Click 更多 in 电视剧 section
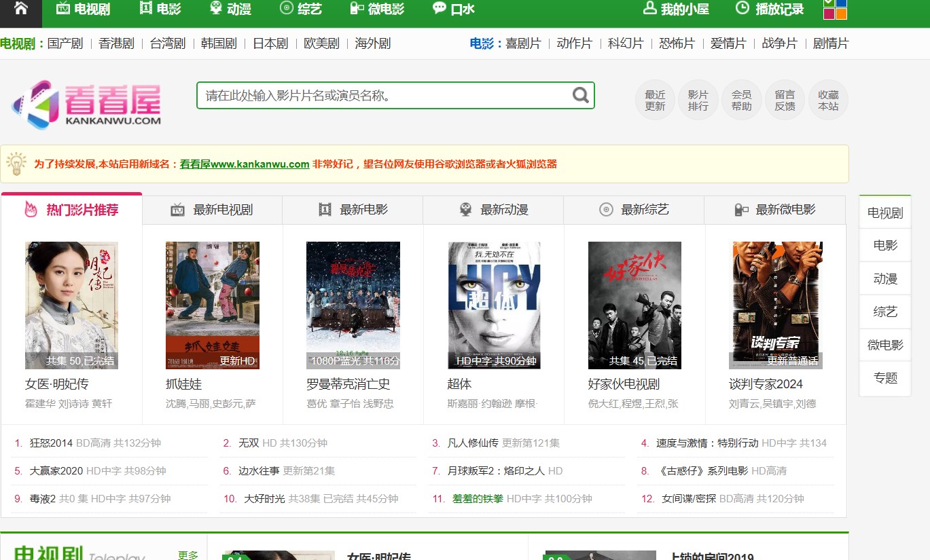 pos(188,555)
